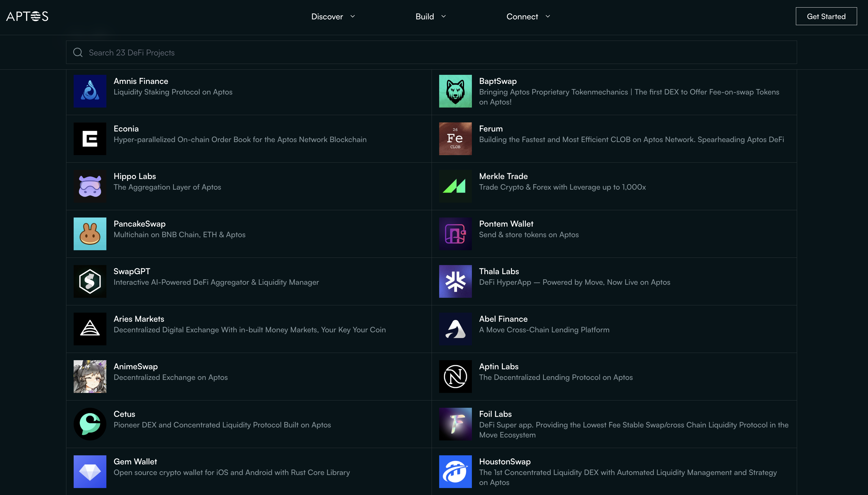Open the HoustonSwap project title
Image resolution: width=868 pixels, height=495 pixels.
point(504,461)
